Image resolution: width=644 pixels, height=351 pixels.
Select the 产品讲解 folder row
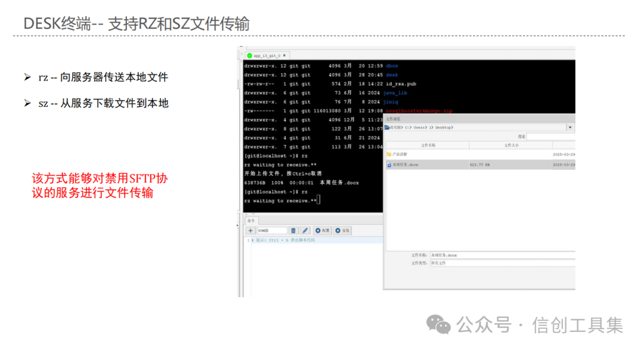[481, 155]
